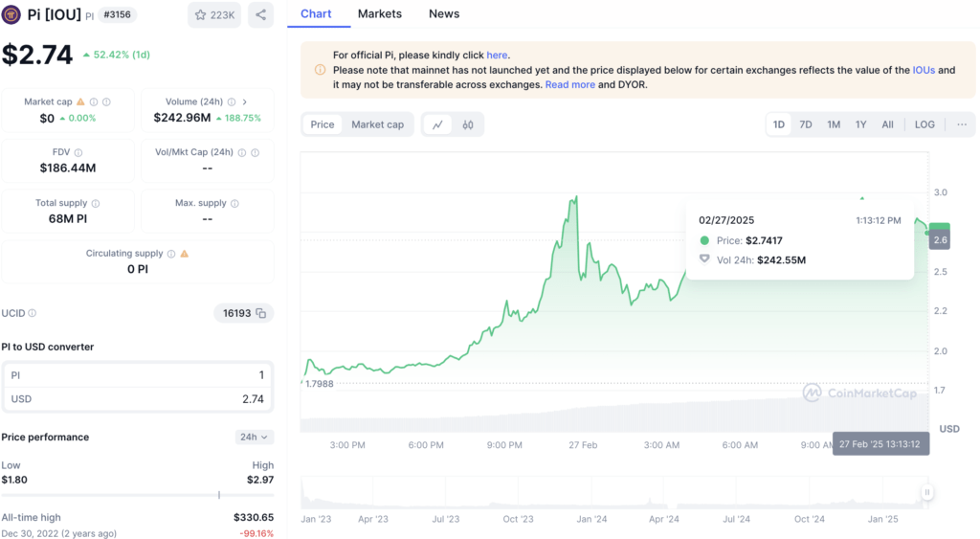Click the $186.44M FDV value
This screenshot has height=539, width=980.
(x=68, y=168)
